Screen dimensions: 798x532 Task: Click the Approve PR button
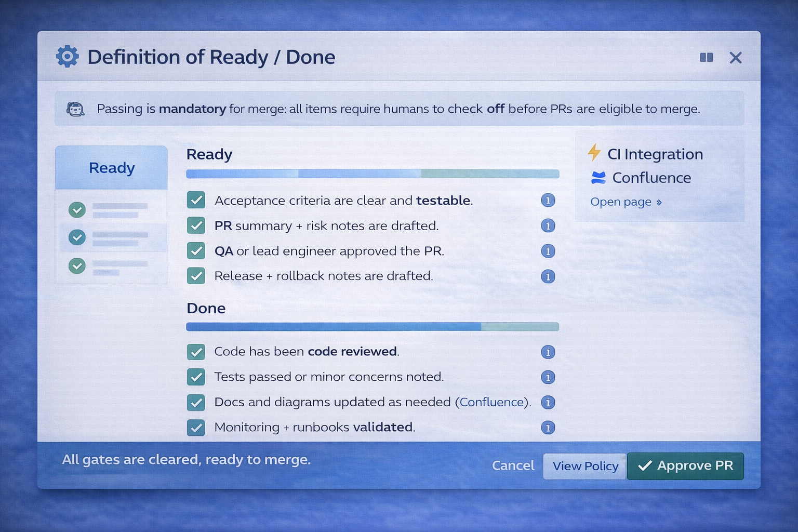[x=685, y=466]
